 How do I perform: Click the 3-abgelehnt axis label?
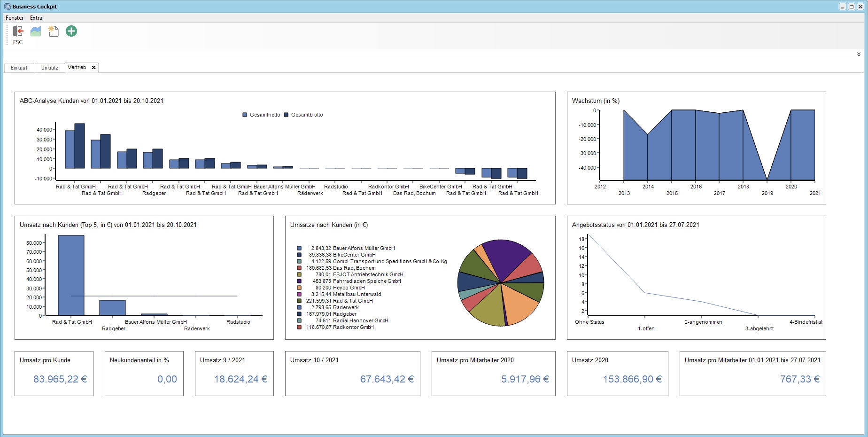[759, 328]
